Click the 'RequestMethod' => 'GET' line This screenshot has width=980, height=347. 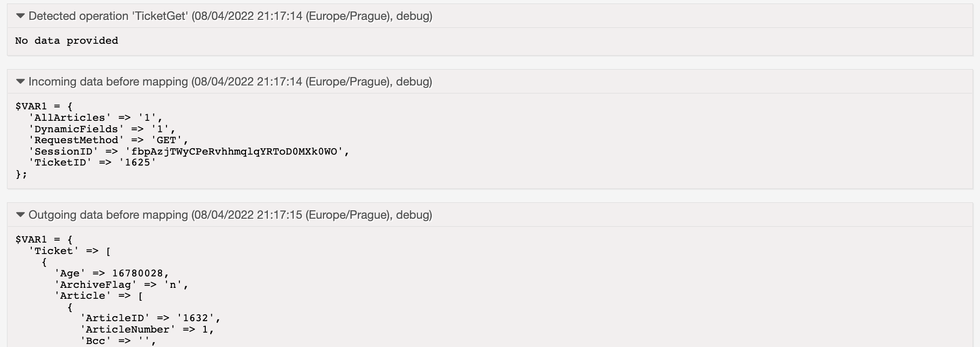click(108, 140)
